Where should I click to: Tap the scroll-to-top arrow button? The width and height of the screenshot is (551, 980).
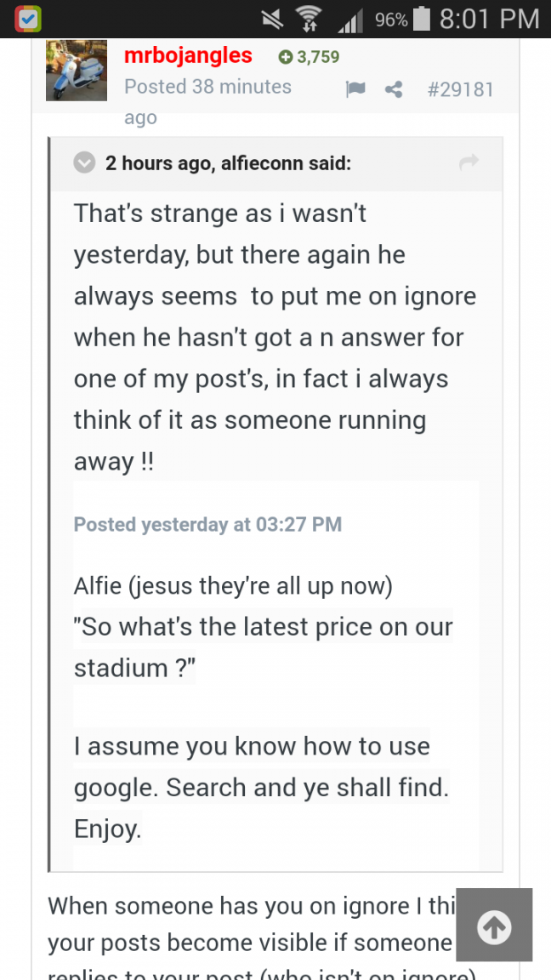494,925
